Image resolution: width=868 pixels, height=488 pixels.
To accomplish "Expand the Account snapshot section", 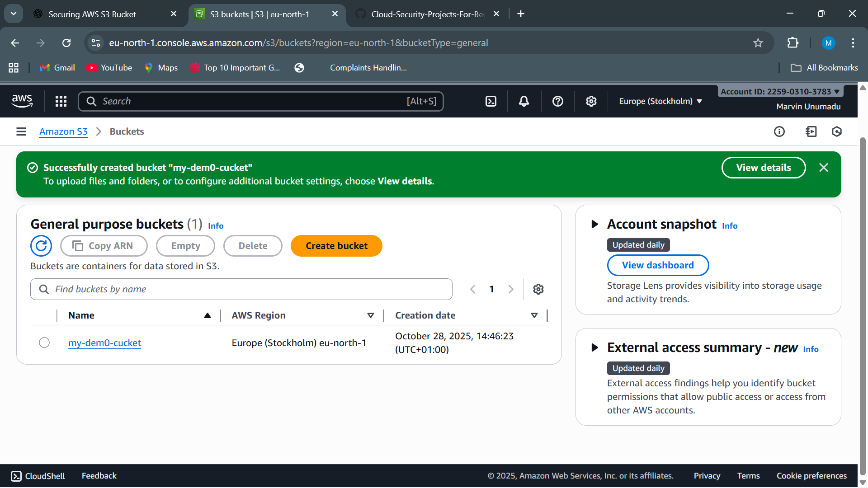I will [595, 224].
